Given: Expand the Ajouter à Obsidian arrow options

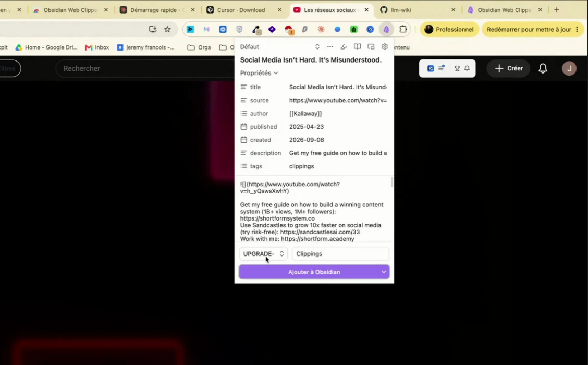Looking at the screenshot, I should click(x=384, y=272).
